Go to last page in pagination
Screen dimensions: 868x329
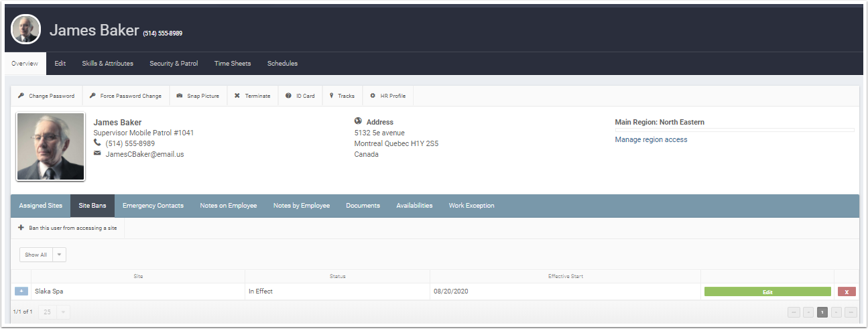[x=851, y=312]
